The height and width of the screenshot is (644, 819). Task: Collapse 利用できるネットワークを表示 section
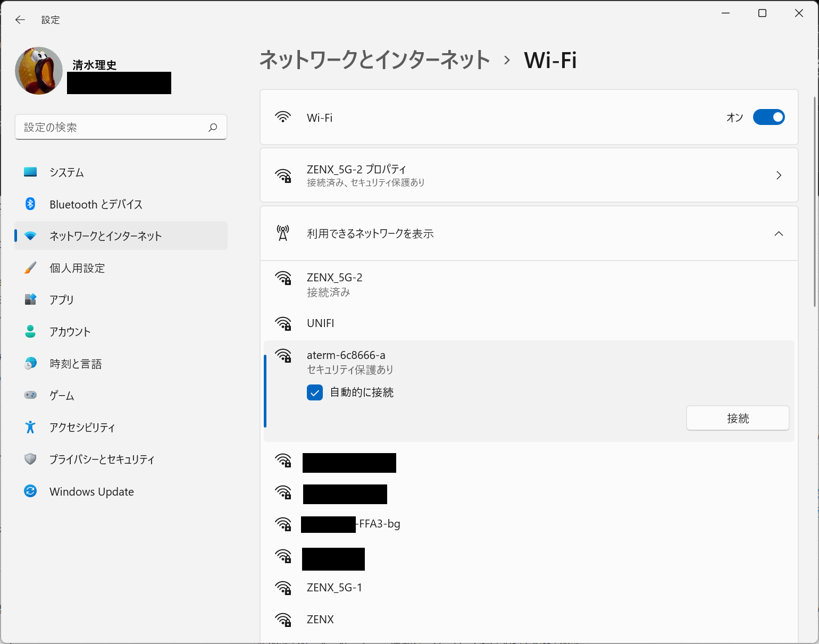click(779, 233)
